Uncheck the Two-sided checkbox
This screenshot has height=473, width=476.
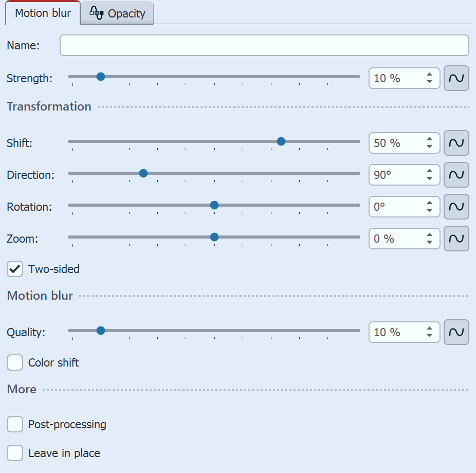pos(15,269)
